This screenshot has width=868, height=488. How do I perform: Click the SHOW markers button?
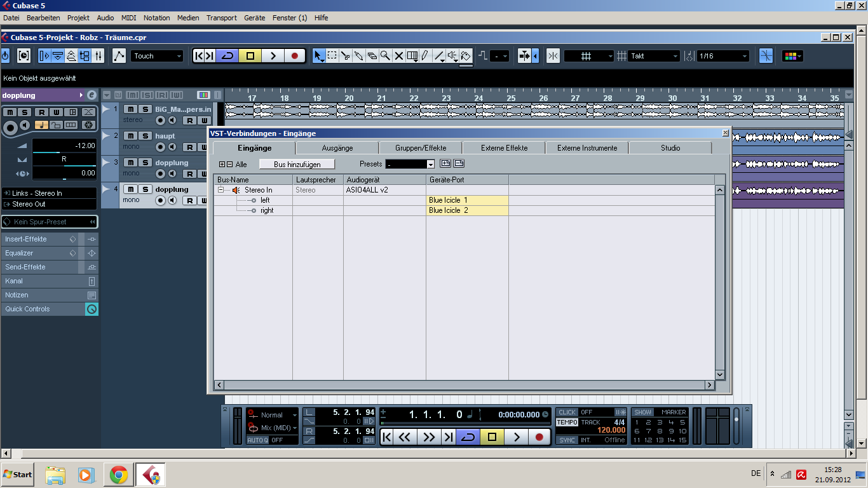coord(643,412)
